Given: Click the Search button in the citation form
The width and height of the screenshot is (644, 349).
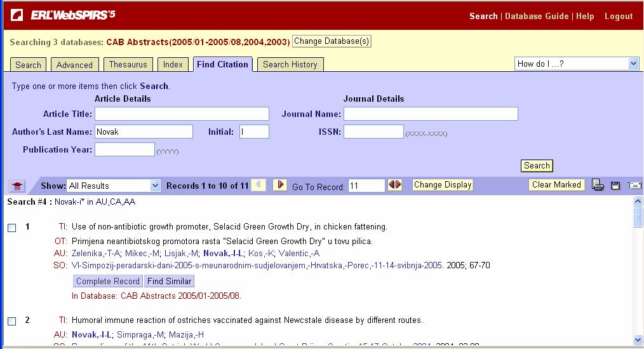Looking at the screenshot, I should 537,166.
